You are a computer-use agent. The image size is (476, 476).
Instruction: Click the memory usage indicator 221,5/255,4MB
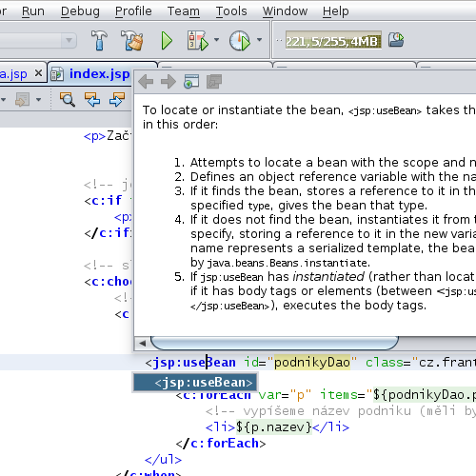(333, 40)
